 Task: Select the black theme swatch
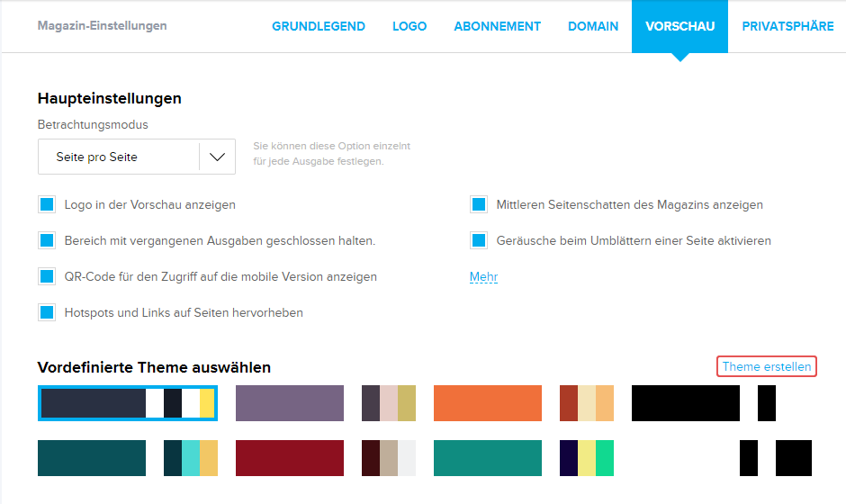(685, 403)
